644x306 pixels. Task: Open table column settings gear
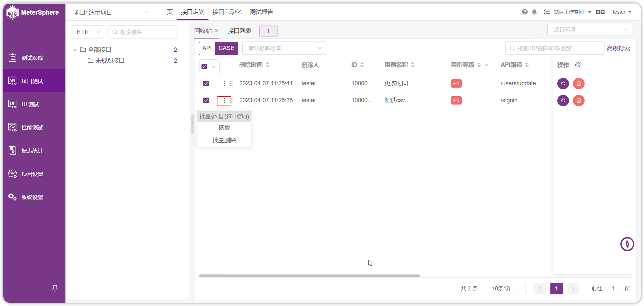coord(578,65)
